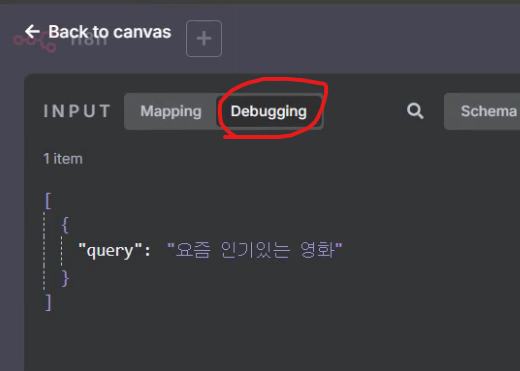This screenshot has width=520, height=371.
Task: Click the closing curly brace of the JSON
Action: coord(65,278)
